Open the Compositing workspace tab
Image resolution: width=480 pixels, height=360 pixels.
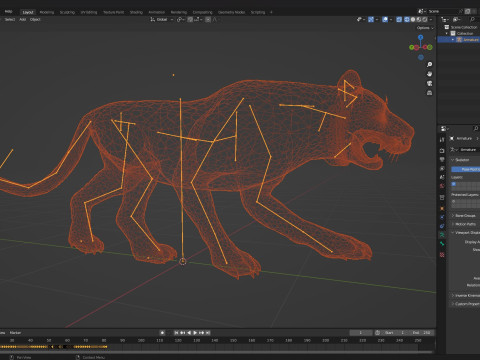coord(202,12)
